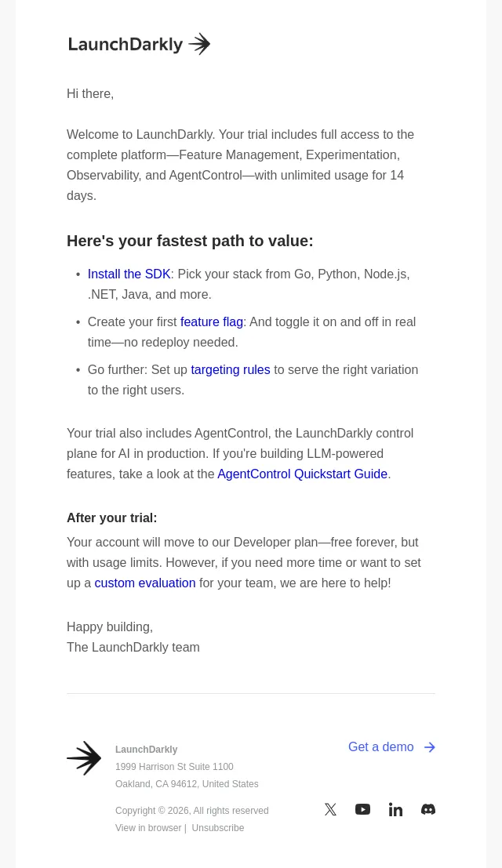Click the arrow mark in the header logo
This screenshot has height=868, width=502.
(x=199, y=44)
